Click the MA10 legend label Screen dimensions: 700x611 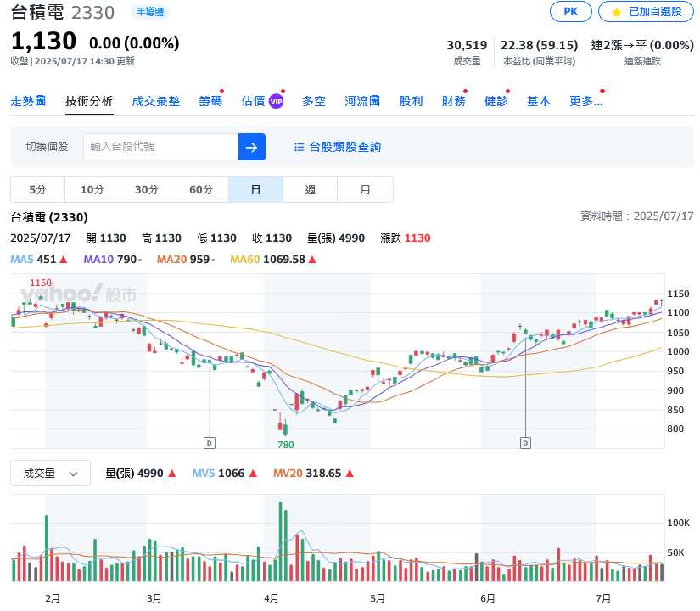(x=98, y=259)
